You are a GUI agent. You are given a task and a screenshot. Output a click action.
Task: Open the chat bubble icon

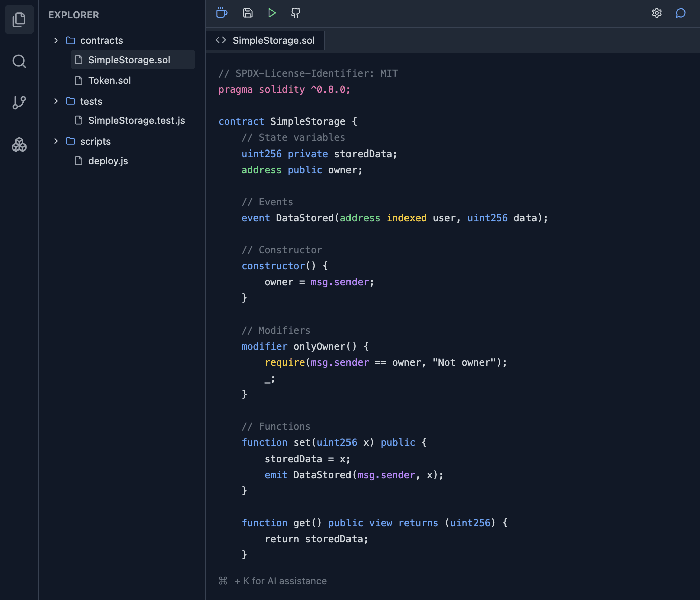(681, 13)
